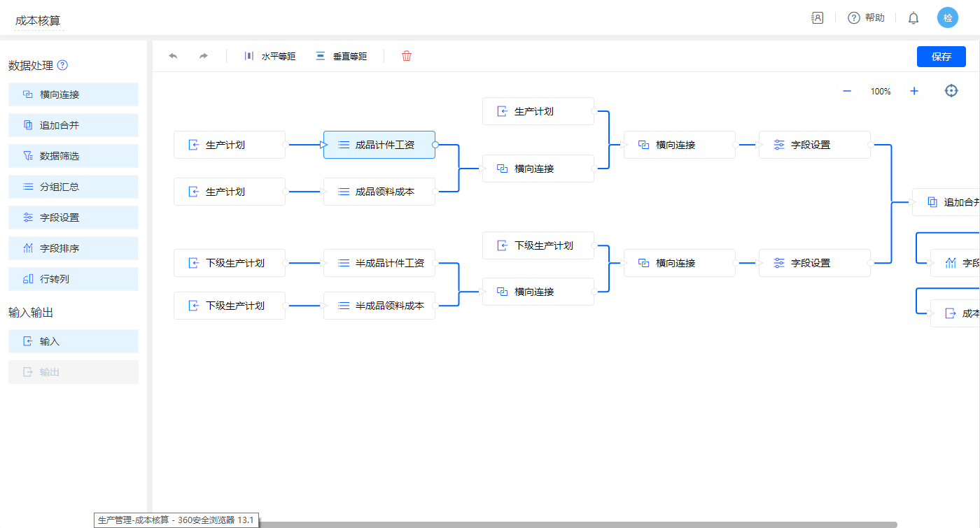Open the 帮助 help link

[867, 18]
